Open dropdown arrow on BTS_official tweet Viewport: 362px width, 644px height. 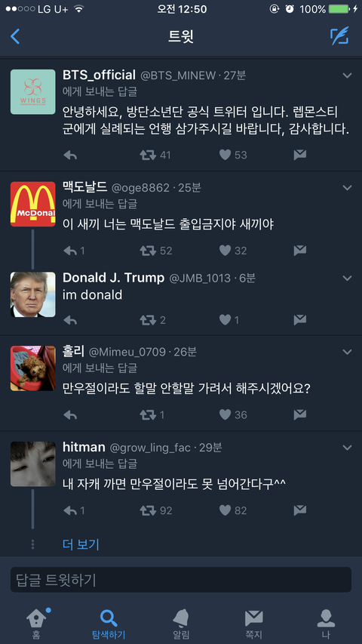click(347, 75)
